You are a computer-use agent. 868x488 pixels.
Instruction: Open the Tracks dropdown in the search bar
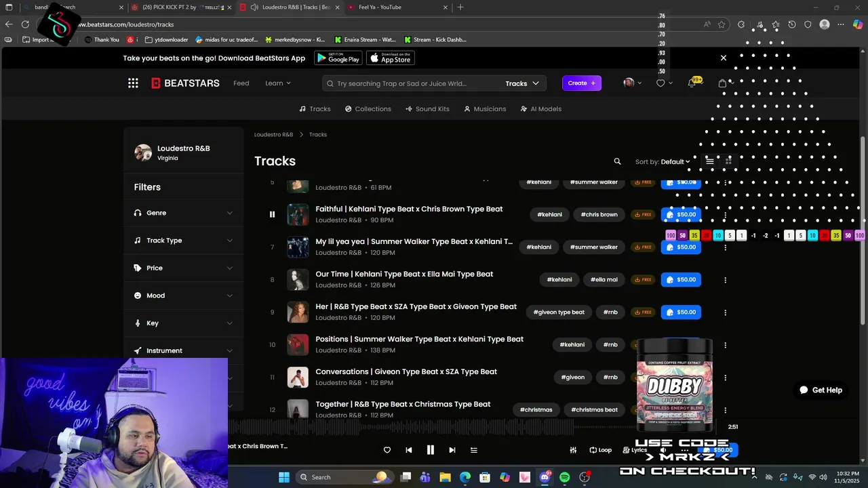pyautogui.click(x=522, y=83)
